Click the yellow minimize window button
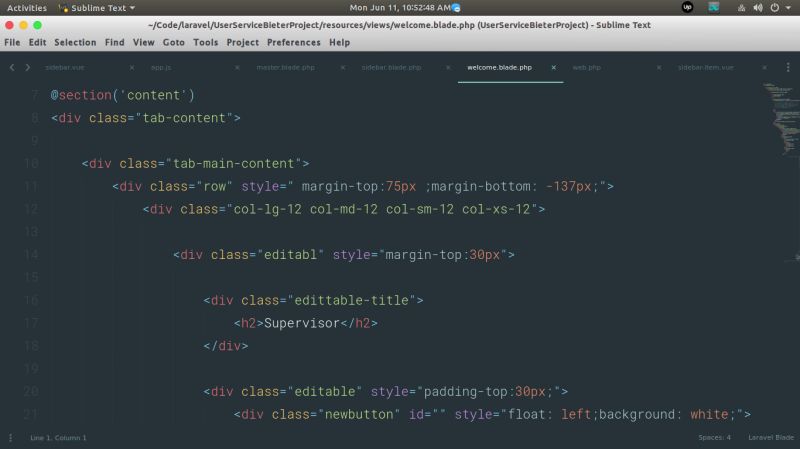The image size is (800, 449). pos(23,25)
